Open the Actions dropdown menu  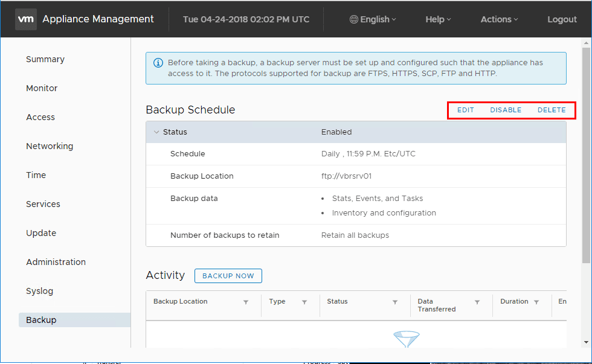click(499, 19)
